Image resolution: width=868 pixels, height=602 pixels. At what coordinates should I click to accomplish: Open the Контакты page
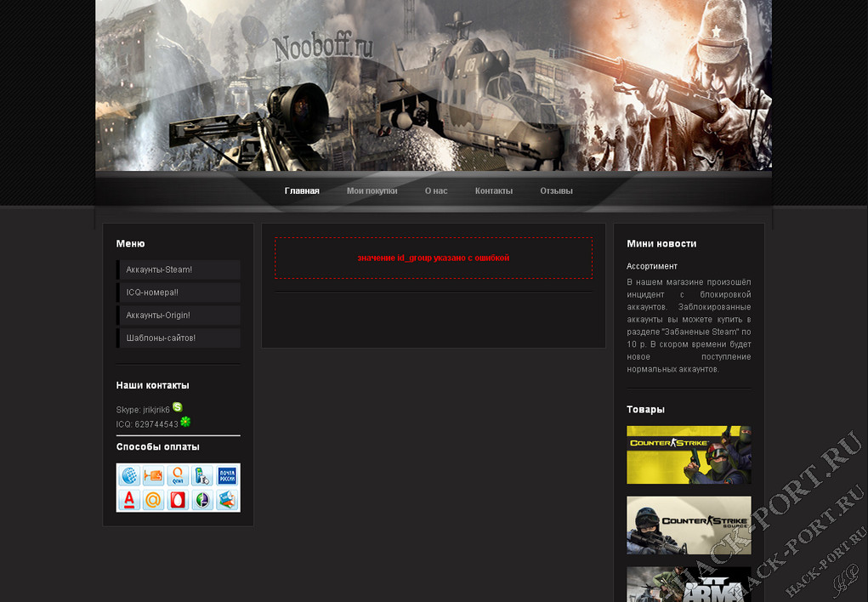click(x=494, y=190)
